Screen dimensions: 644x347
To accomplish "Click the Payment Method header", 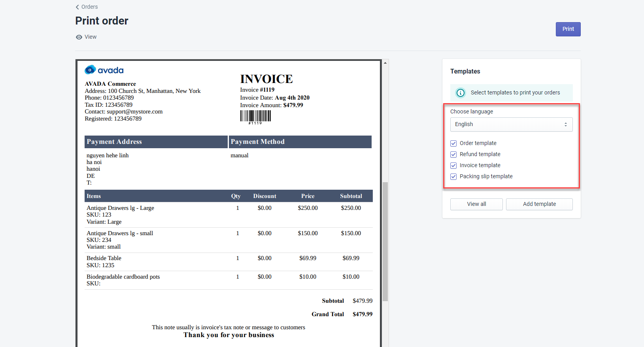I will [300, 142].
